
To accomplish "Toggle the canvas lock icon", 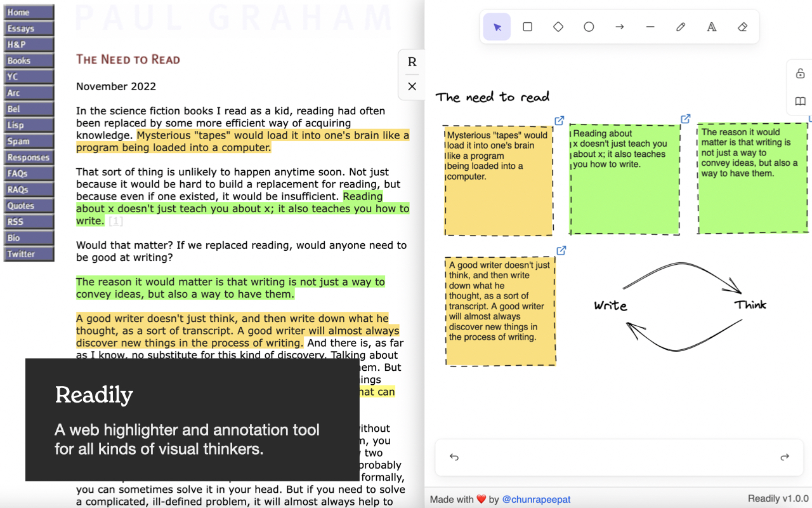I will [x=801, y=74].
